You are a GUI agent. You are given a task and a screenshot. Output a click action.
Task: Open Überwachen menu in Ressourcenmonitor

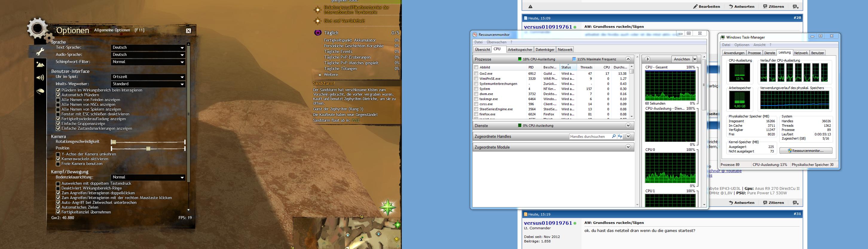[496, 42]
